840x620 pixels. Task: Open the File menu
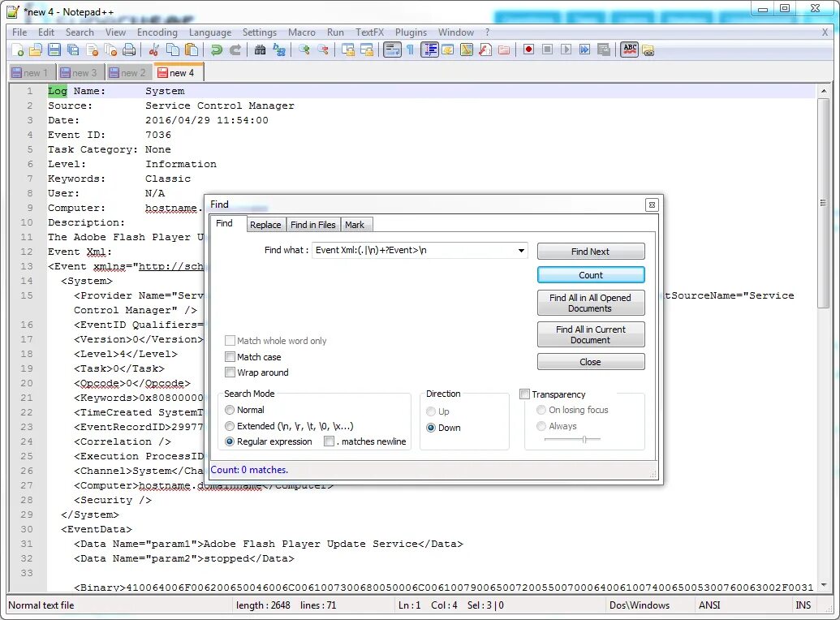[19, 32]
